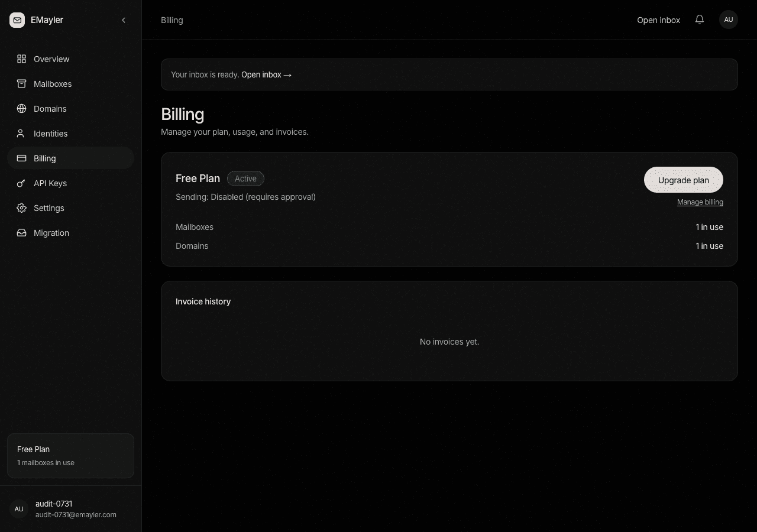Click the Upgrade plan button
The height and width of the screenshot is (532, 757).
(684, 180)
